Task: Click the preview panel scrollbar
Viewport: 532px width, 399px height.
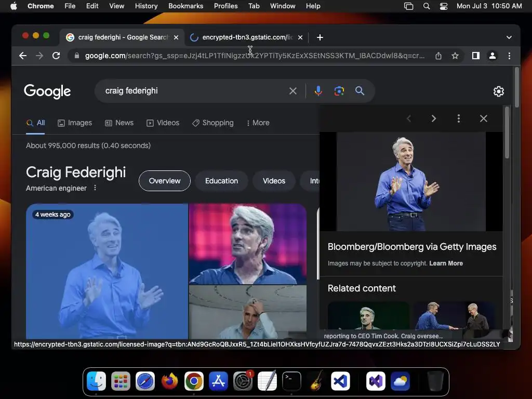Action: pos(507,132)
